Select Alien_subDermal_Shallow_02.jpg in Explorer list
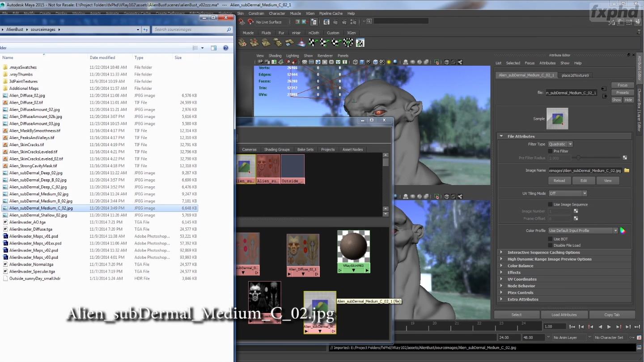The image size is (644, 362). tap(38, 215)
